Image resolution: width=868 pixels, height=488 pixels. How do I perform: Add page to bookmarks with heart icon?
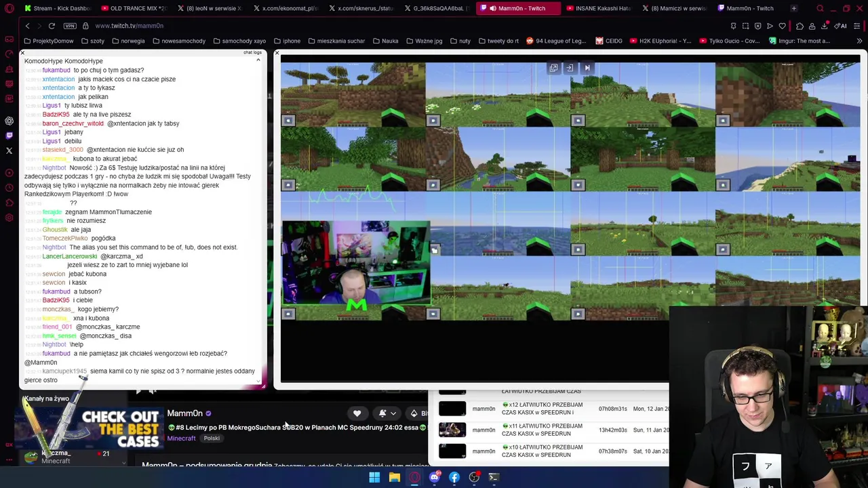click(782, 26)
